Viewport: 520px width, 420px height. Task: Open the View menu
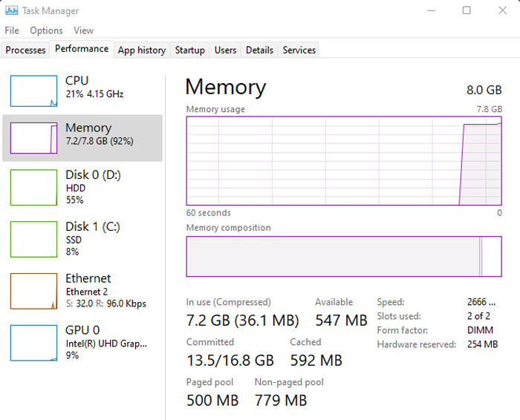(x=83, y=30)
